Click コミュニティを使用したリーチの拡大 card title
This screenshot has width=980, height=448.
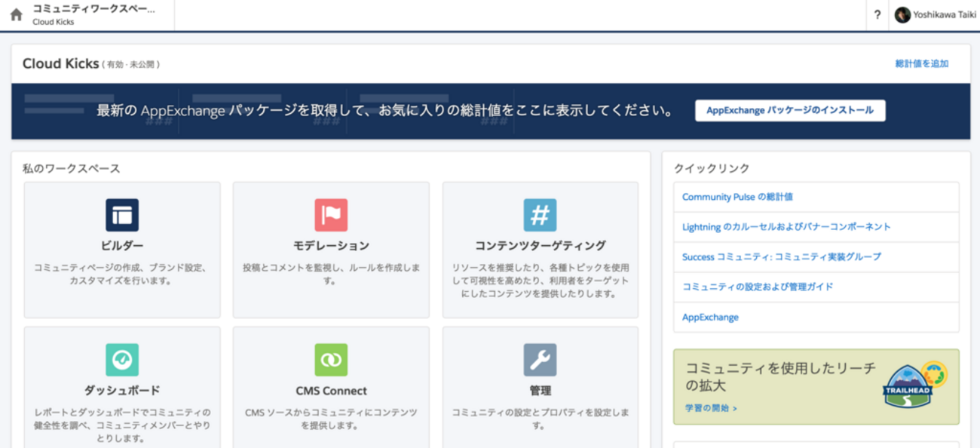coord(781,377)
